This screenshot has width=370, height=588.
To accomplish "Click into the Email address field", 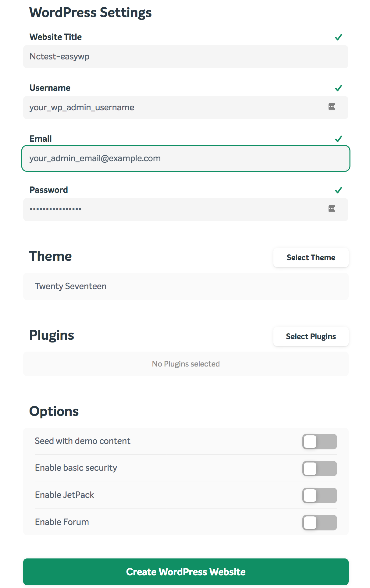I will coord(186,158).
